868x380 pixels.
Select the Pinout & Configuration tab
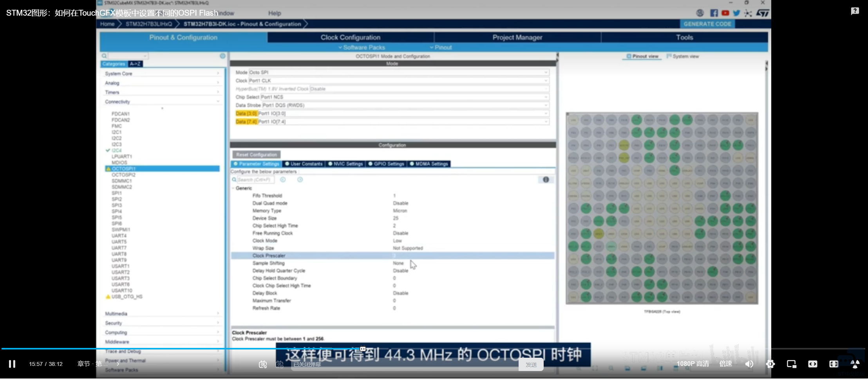point(183,37)
